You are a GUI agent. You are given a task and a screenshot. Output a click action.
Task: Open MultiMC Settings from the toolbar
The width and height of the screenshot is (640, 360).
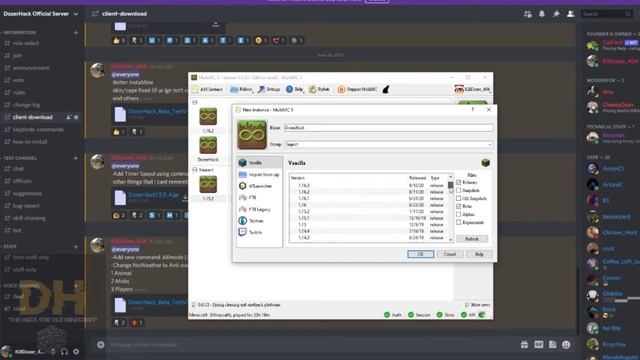pyautogui.click(x=269, y=89)
